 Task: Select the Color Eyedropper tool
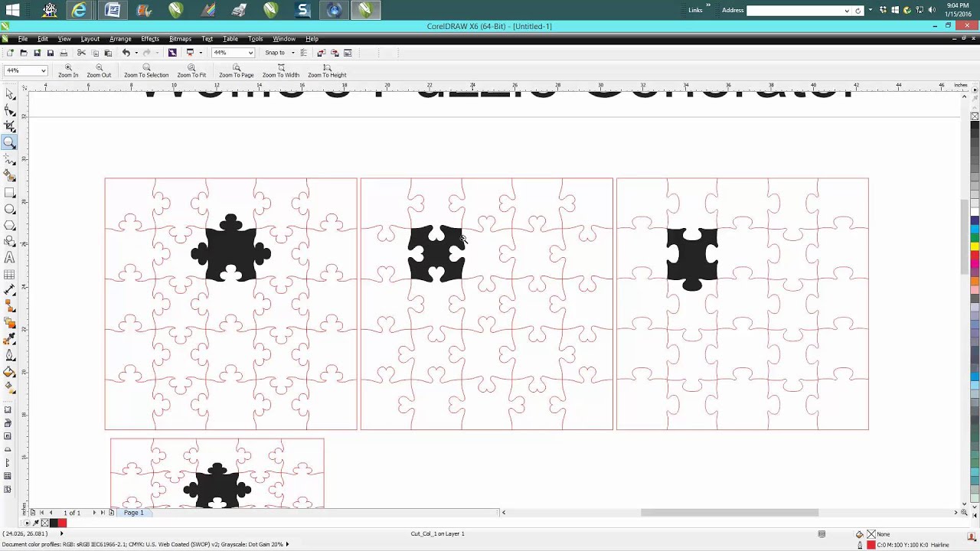(9, 339)
